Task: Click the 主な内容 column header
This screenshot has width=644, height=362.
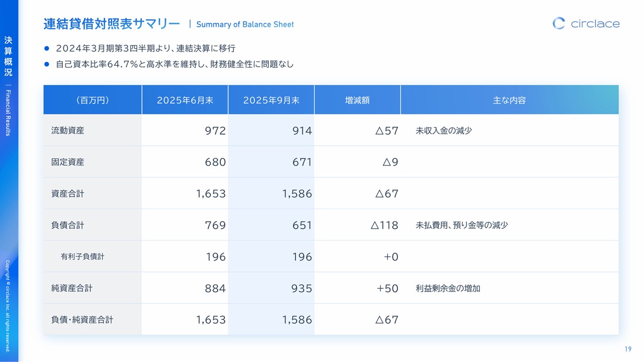Action: (509, 100)
